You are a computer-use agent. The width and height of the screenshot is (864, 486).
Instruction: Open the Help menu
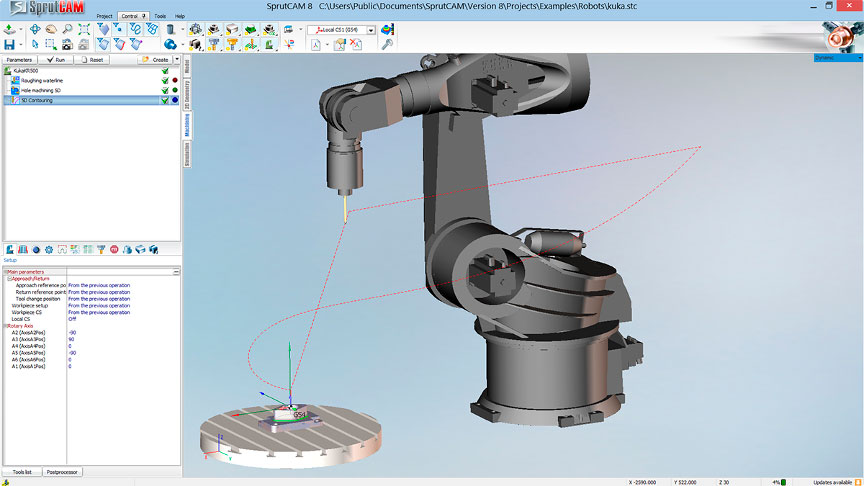pos(180,16)
